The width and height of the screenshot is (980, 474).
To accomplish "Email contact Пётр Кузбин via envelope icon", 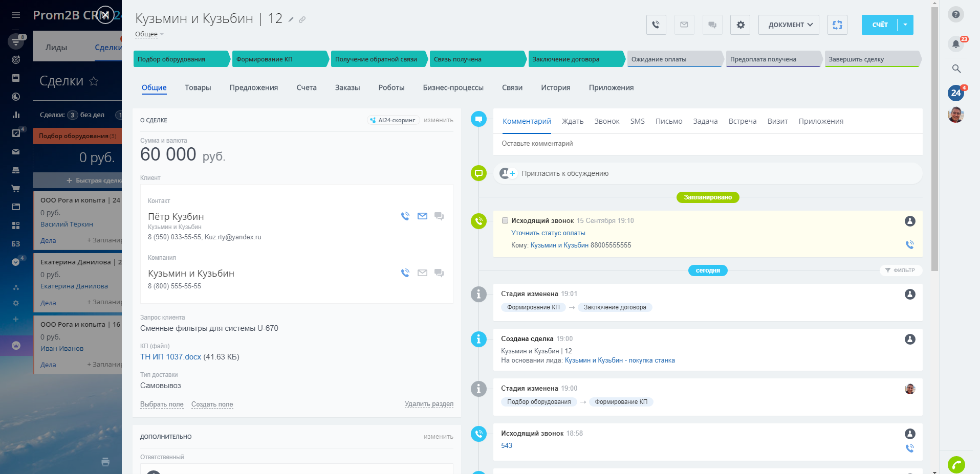I will 422,216.
